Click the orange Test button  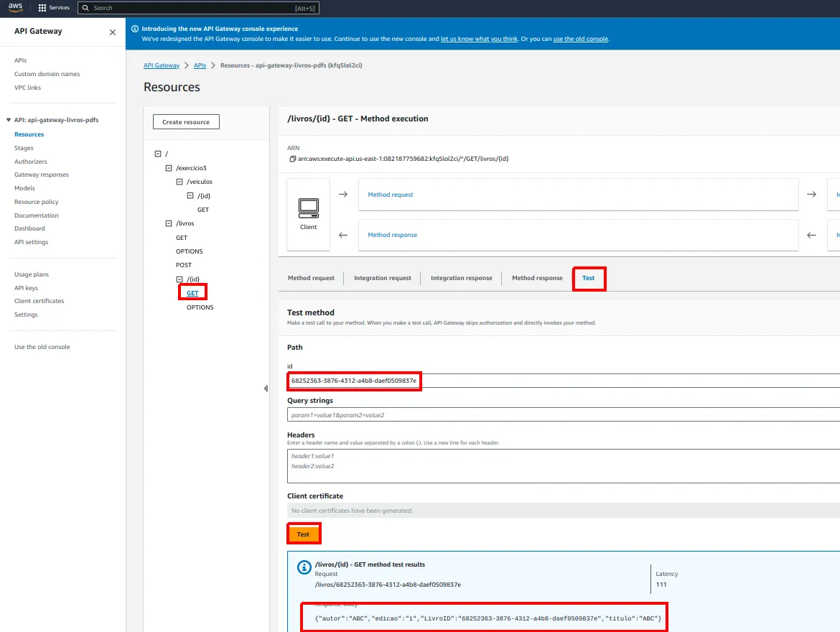303,534
